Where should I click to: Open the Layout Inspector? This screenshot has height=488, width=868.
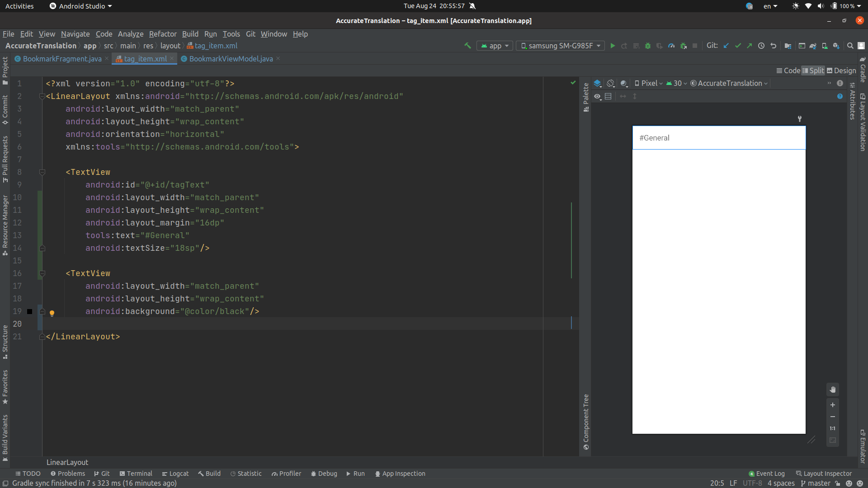click(824, 474)
